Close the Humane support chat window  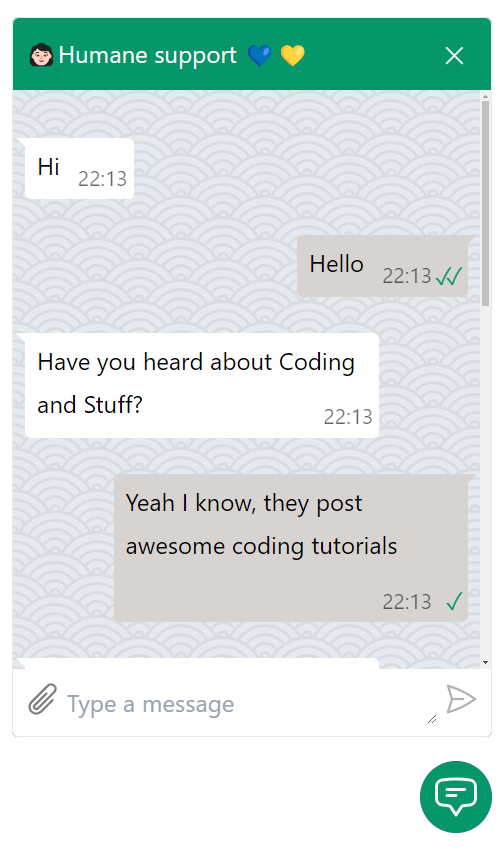454,55
